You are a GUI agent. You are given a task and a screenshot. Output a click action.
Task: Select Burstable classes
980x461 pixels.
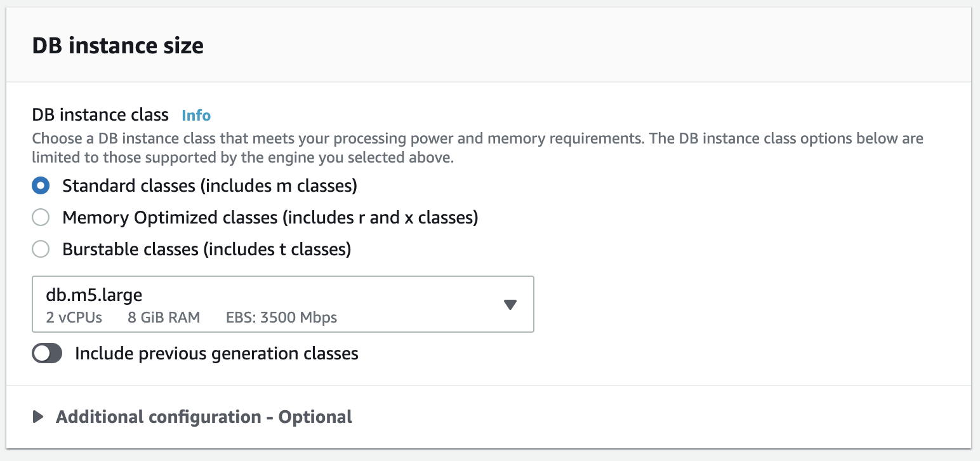click(x=40, y=249)
